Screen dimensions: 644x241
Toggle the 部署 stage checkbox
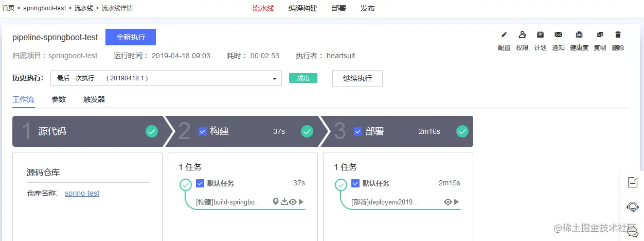(358, 131)
